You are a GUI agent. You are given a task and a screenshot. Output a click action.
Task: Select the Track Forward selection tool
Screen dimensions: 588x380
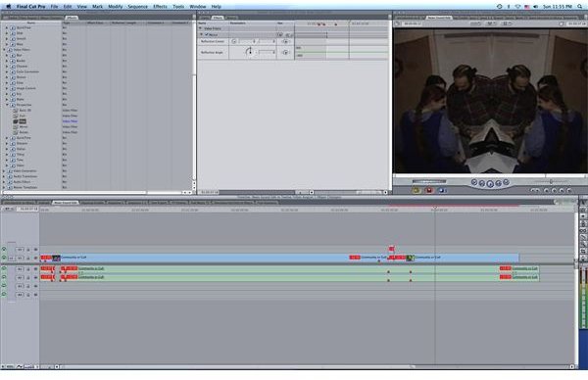pyautogui.click(x=583, y=216)
